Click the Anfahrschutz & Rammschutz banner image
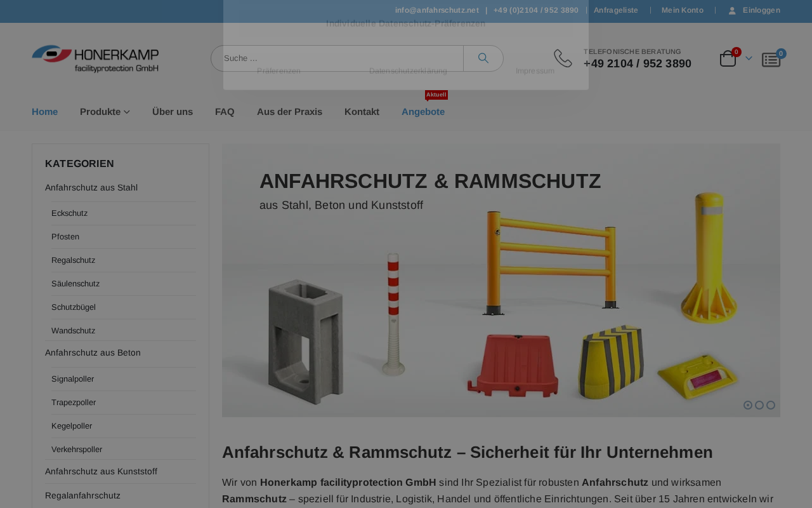The height and width of the screenshot is (508, 812). (501, 280)
